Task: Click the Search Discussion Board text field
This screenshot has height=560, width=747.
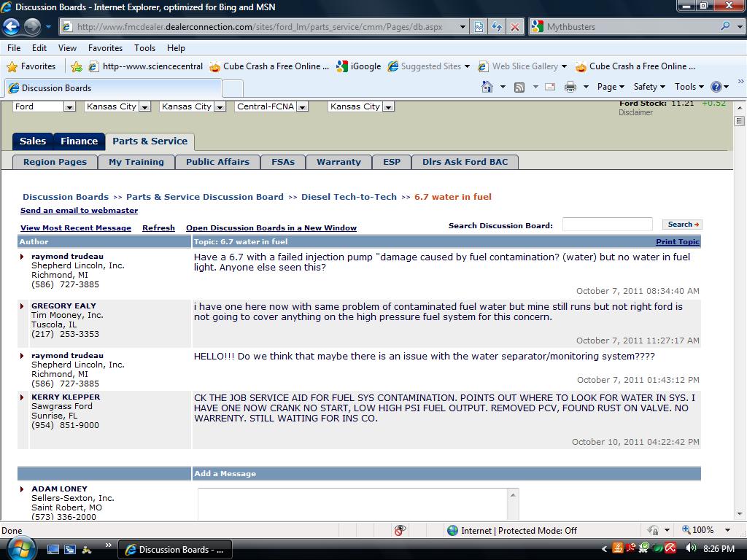Action: (608, 225)
